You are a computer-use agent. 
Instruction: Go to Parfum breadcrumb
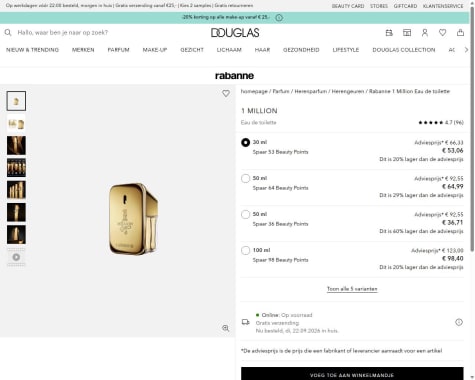click(x=281, y=91)
